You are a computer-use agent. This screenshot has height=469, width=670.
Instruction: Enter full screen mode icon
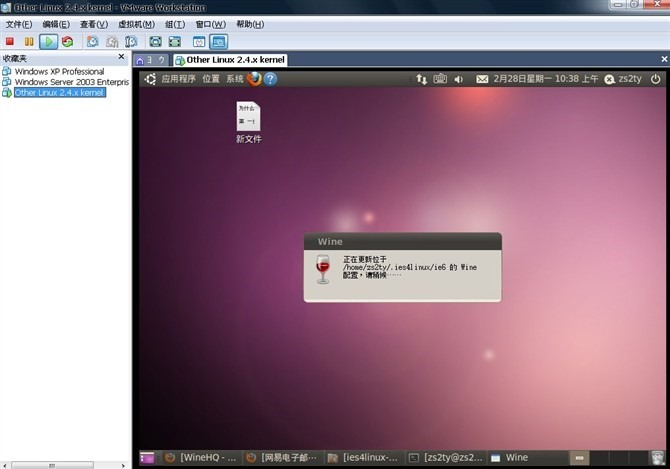tap(156, 41)
